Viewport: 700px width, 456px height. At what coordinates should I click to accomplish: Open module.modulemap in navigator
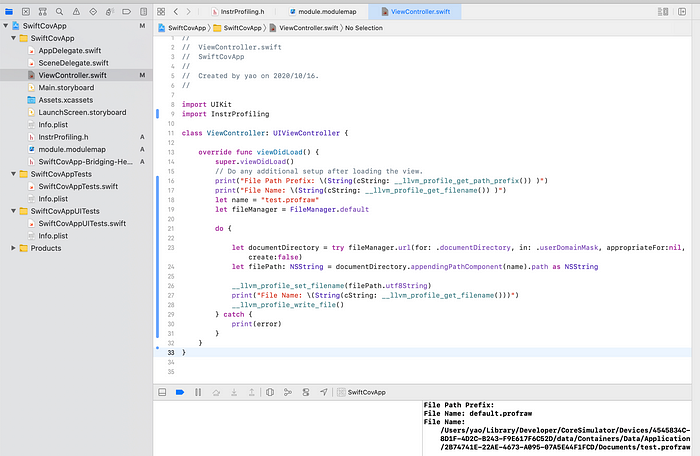72,149
